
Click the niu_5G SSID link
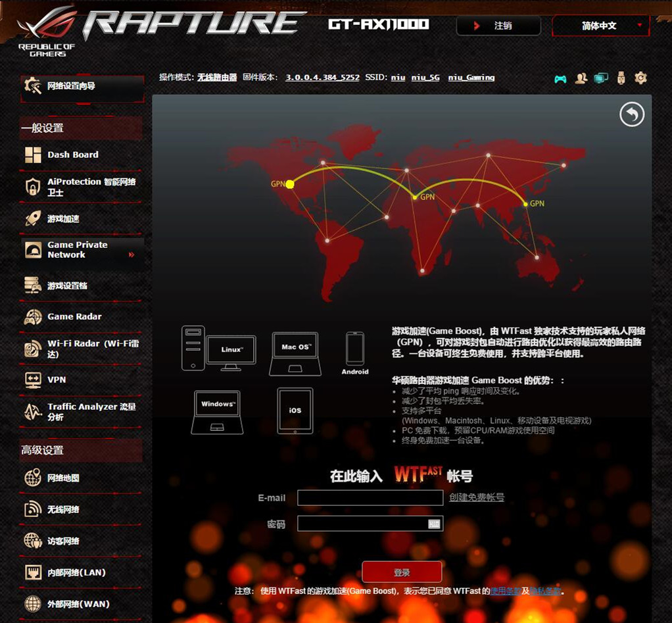[x=425, y=78]
